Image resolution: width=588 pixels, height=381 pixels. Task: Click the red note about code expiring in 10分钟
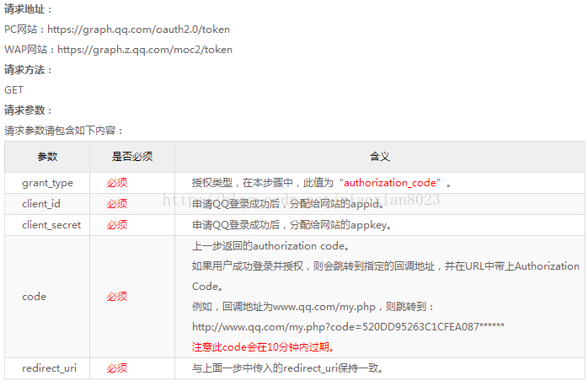pos(263,346)
